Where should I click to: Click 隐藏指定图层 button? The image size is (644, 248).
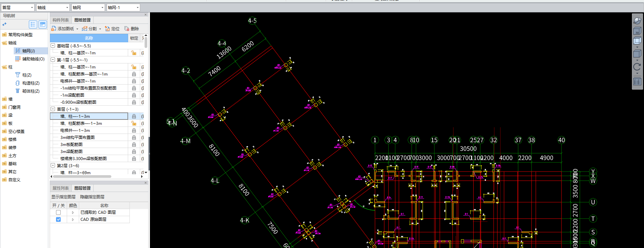pos(92,197)
